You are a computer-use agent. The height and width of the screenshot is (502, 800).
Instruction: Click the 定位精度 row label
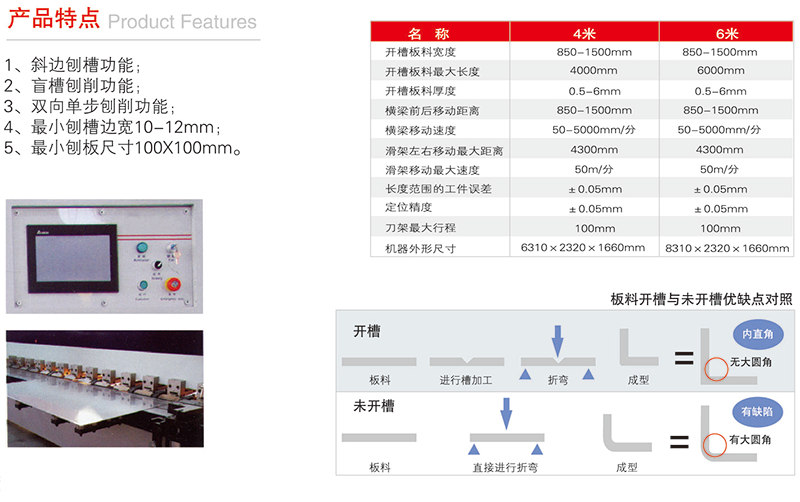tap(409, 207)
